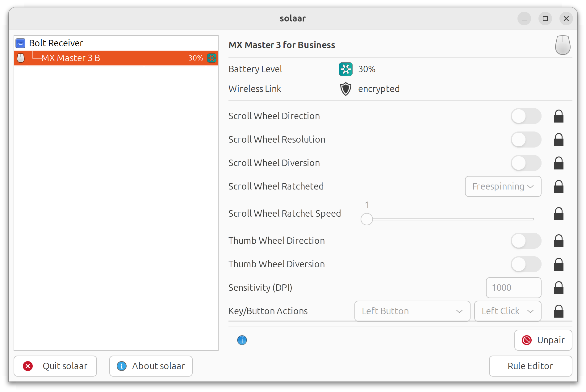Viewport: 586px width, 392px height.
Task: Click the lock icon for Key/Button Actions
Action: coord(559,311)
